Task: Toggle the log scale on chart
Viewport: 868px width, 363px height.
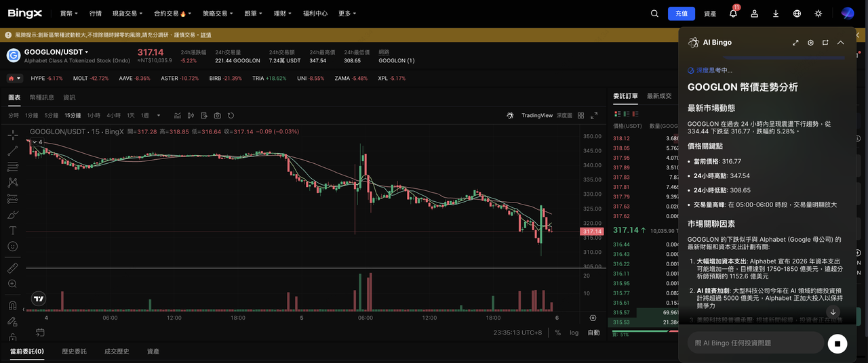Action: (x=574, y=333)
